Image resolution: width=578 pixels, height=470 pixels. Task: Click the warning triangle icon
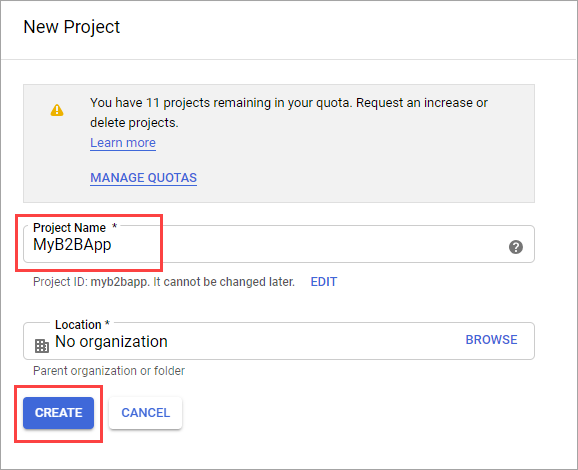click(57, 110)
